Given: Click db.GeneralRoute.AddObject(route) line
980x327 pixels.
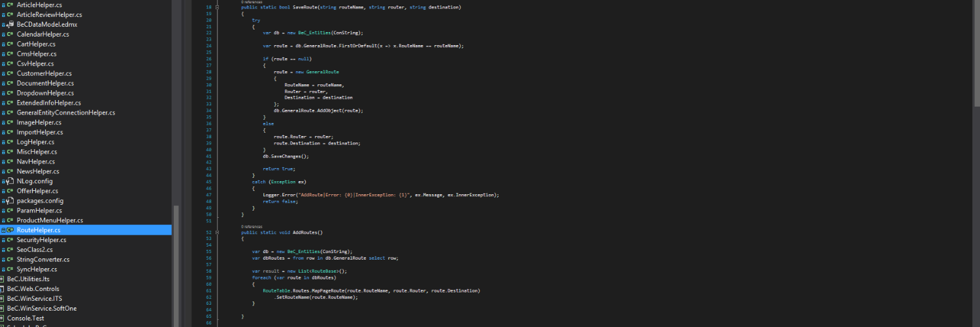Looking at the screenshot, I should pyautogui.click(x=318, y=111).
